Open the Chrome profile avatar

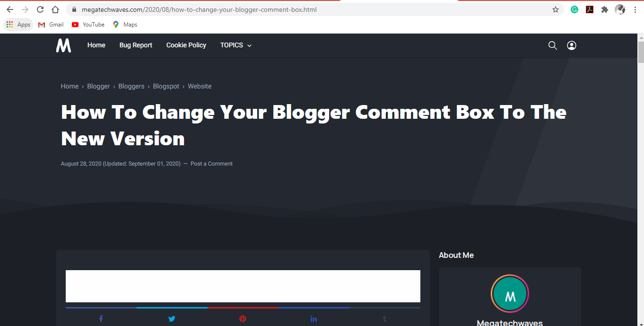[620, 9]
